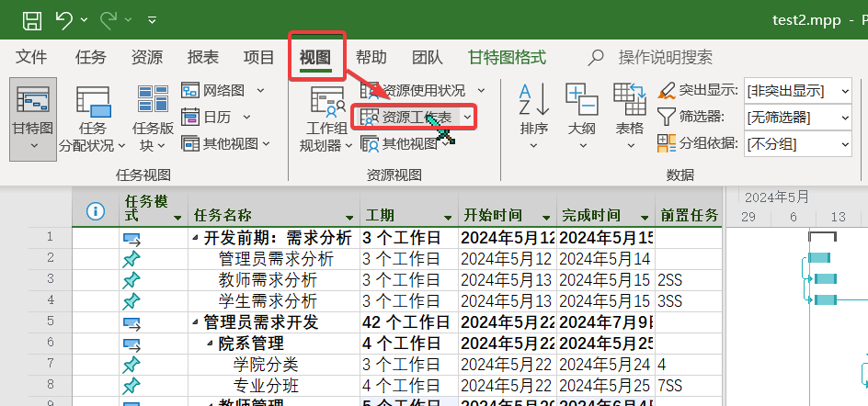The image size is (868, 406).
Task: Click the auto-schedule icon in row 1
Action: click(131, 239)
